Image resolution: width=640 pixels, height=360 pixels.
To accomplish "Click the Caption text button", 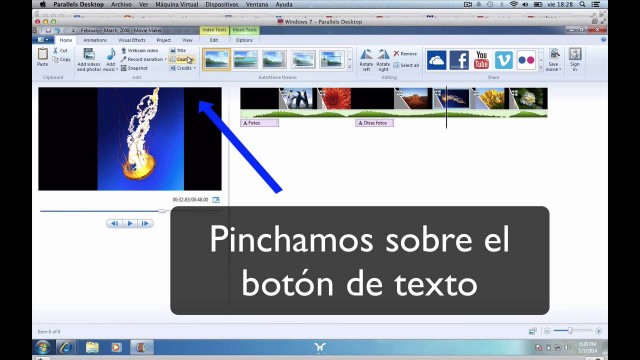I will [182, 60].
